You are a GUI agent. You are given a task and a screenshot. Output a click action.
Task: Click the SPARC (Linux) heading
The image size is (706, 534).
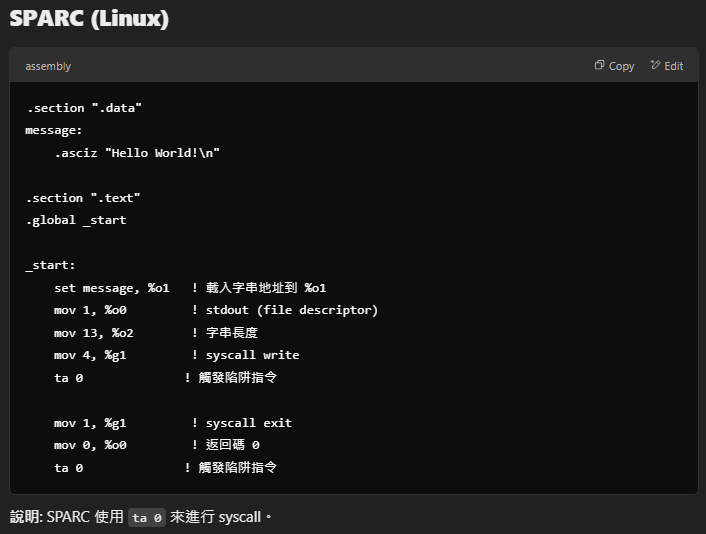(89, 19)
